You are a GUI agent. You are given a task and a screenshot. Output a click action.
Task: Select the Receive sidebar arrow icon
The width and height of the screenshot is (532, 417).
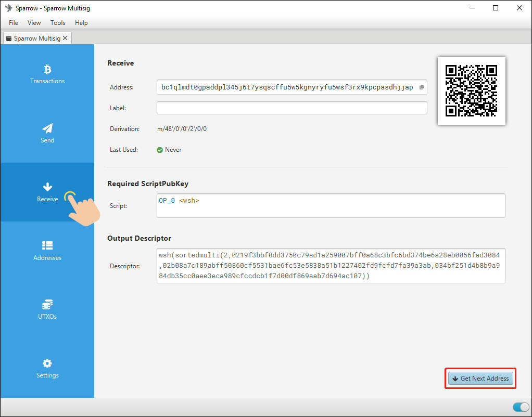click(47, 187)
